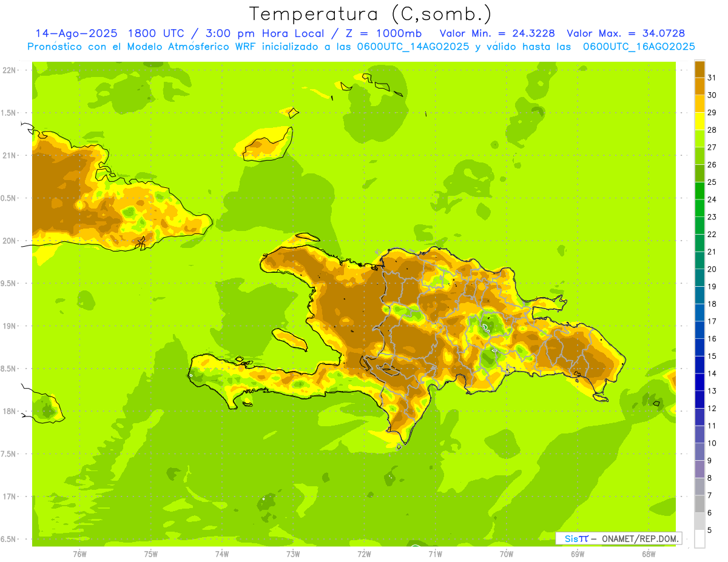Click the '0600UTC_16AGO2025' valid-until time

[x=639, y=47]
